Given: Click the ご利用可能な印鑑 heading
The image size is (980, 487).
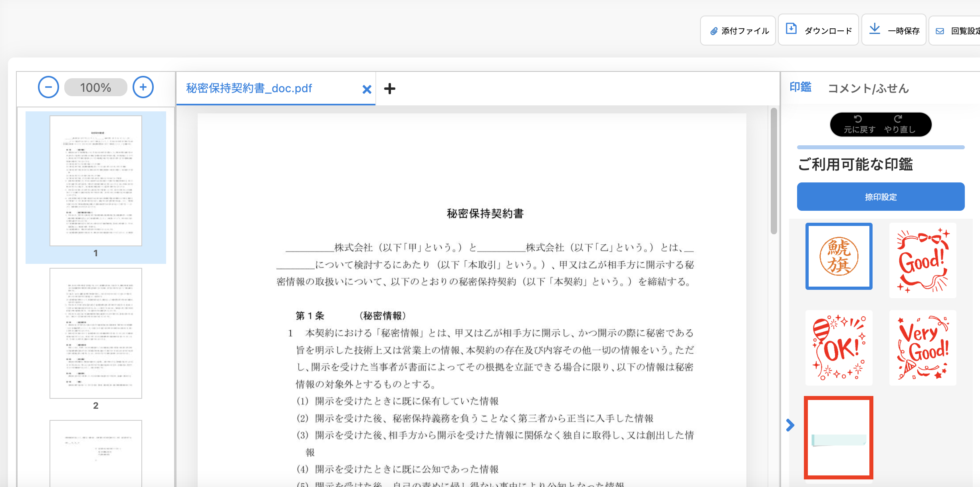Looking at the screenshot, I should coord(855,164).
